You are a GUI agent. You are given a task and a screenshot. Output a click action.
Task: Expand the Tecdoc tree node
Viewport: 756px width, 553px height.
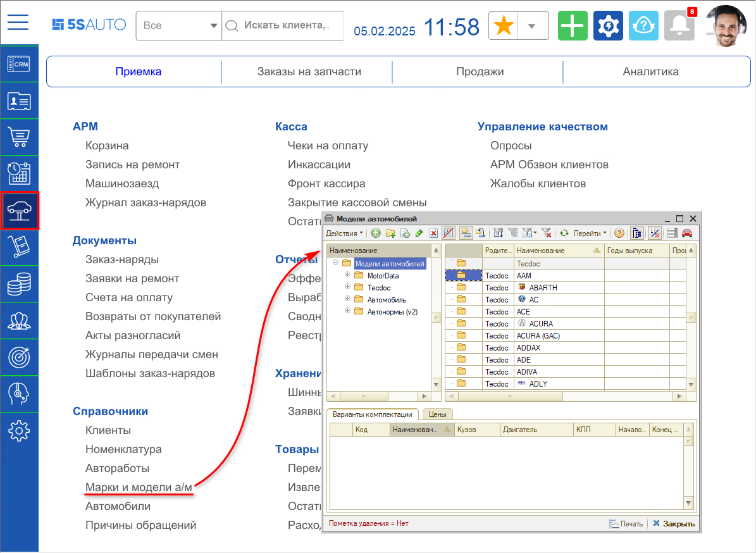coord(347,287)
